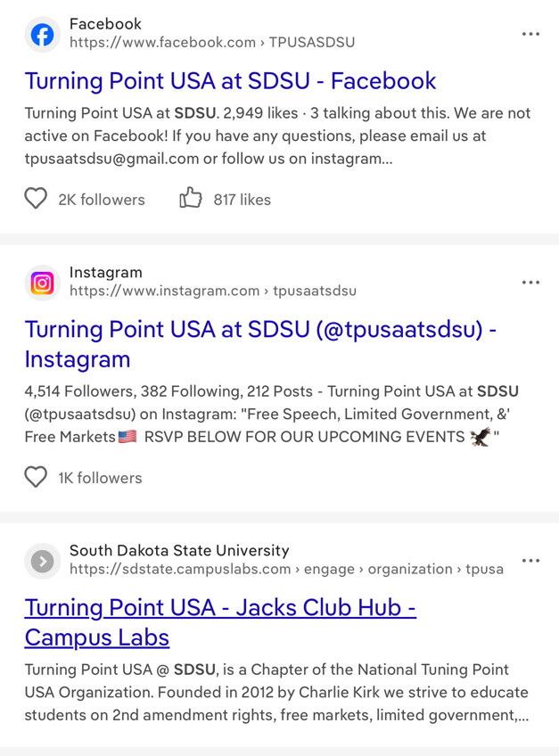Click the 'South Dakota State University' site name

point(179,550)
